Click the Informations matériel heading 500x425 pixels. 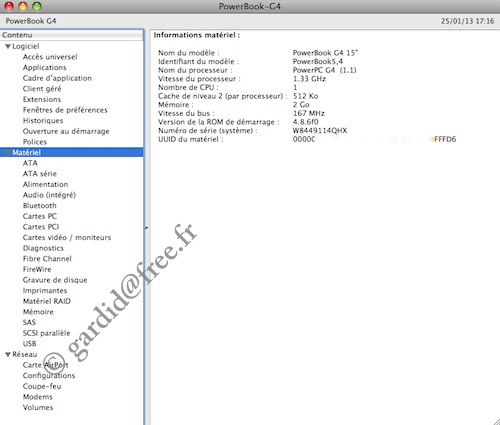tap(197, 35)
